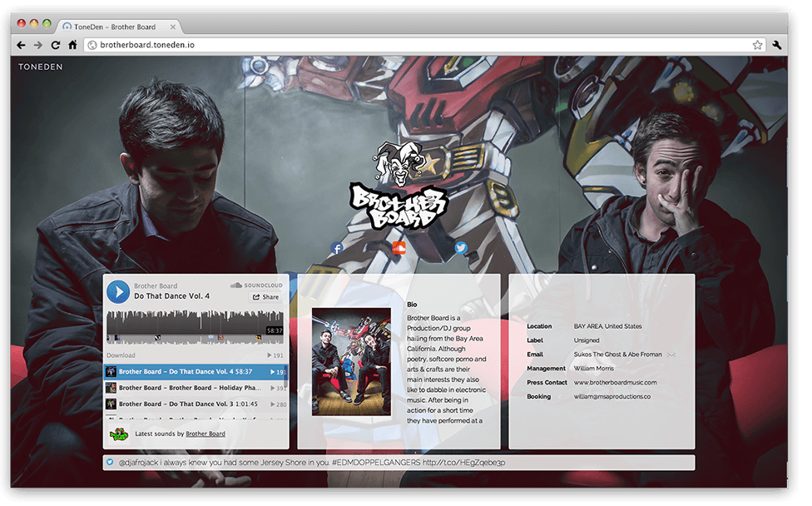Screen dimensions: 812x506
Task: Open the SoundCloud profile icon
Action: click(x=399, y=248)
